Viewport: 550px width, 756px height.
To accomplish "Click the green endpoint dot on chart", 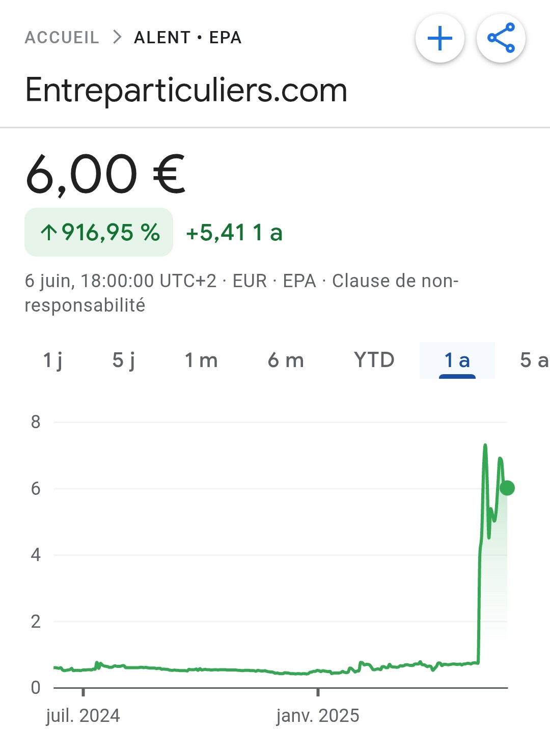I will 507,488.
